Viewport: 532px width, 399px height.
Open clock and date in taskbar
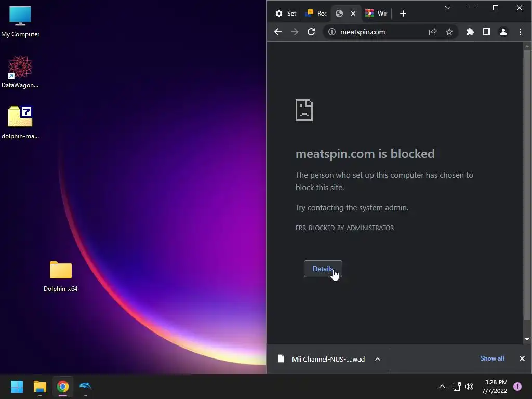495,387
